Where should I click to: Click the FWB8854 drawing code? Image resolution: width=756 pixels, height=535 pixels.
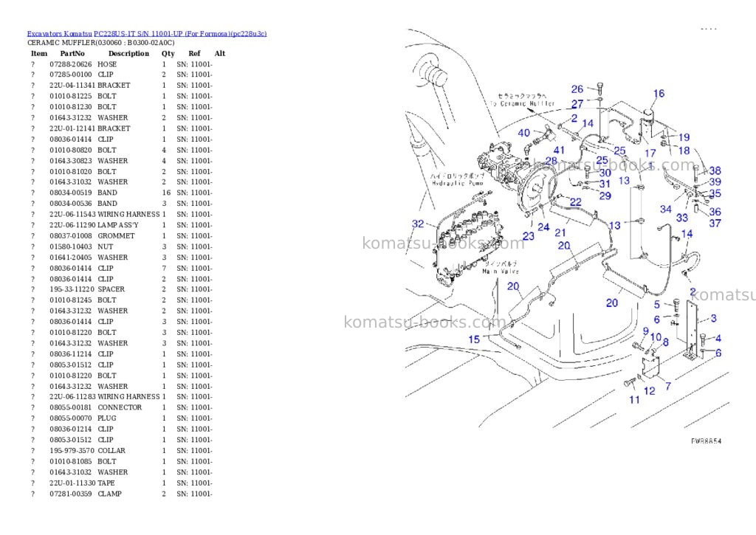tap(707, 441)
